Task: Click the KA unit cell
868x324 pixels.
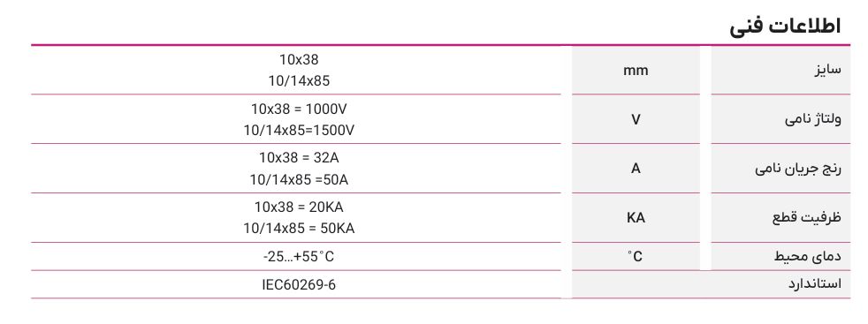Action: (x=636, y=218)
